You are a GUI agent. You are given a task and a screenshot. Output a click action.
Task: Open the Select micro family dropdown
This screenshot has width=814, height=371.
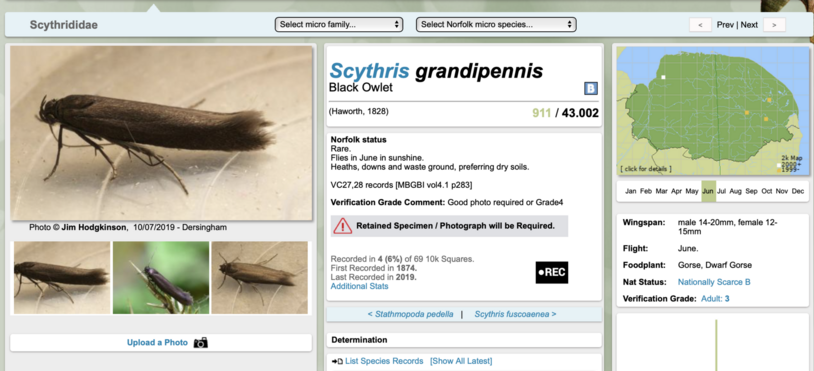click(x=339, y=24)
